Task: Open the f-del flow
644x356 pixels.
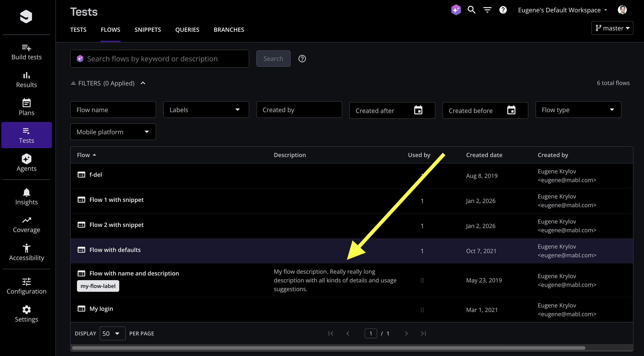Action: point(96,175)
